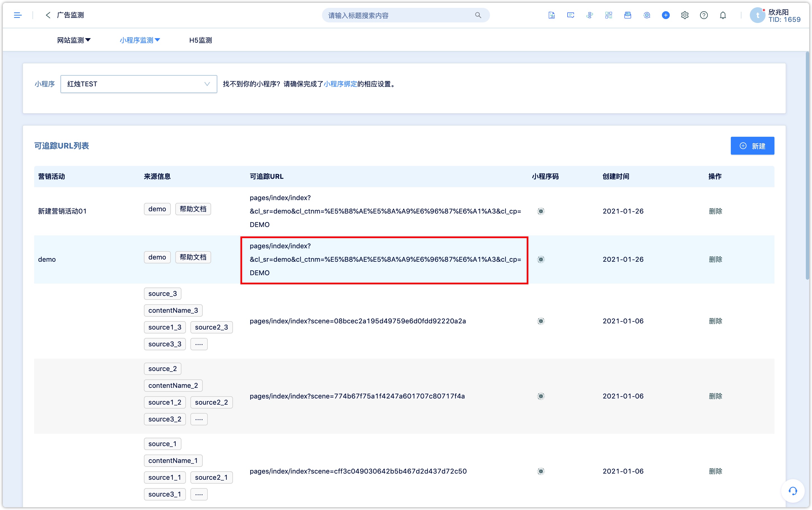Expand more tags in source3_2 row
Image resolution: width=812 pixels, height=510 pixels.
199,419
